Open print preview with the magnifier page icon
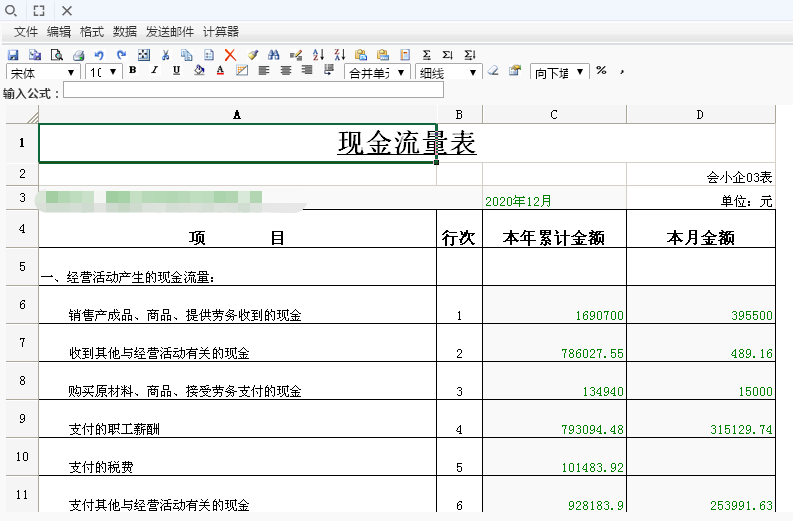 [56, 55]
